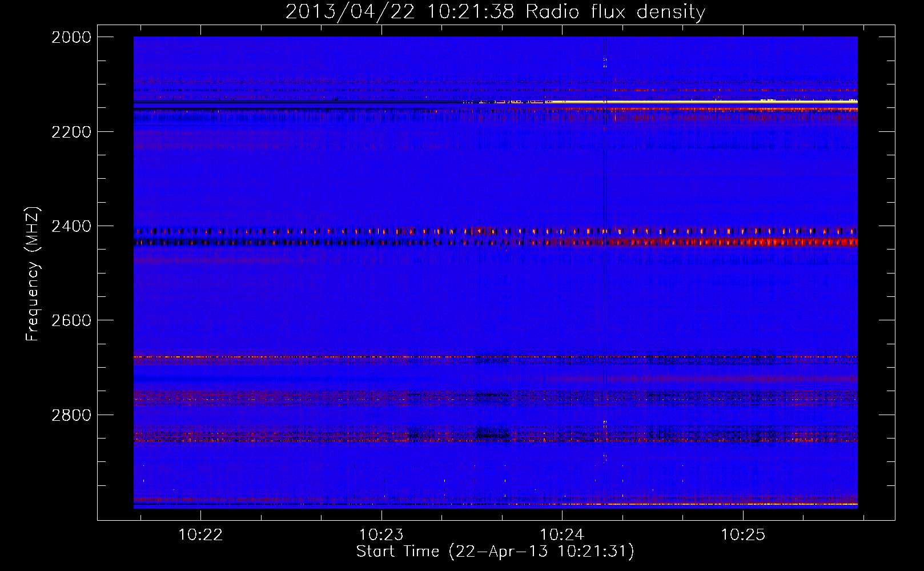Click the 2200 frequency axis label
The width and height of the screenshot is (924, 571).
coord(71,132)
